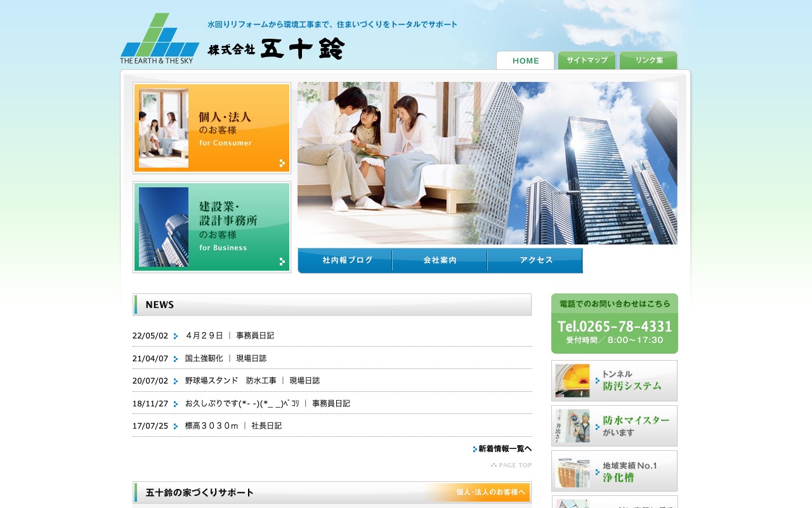812x508 pixels.
Task: Click 事務員日記 category beside ４月２９日
Action: [255, 335]
